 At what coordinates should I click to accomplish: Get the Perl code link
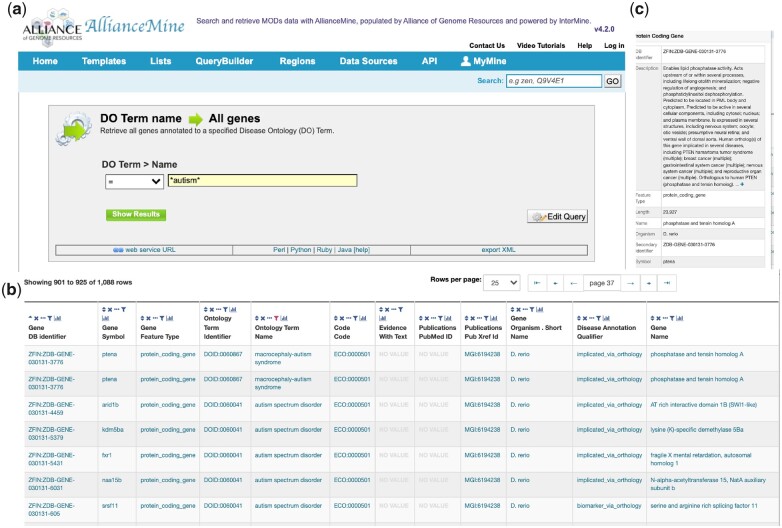click(279, 250)
